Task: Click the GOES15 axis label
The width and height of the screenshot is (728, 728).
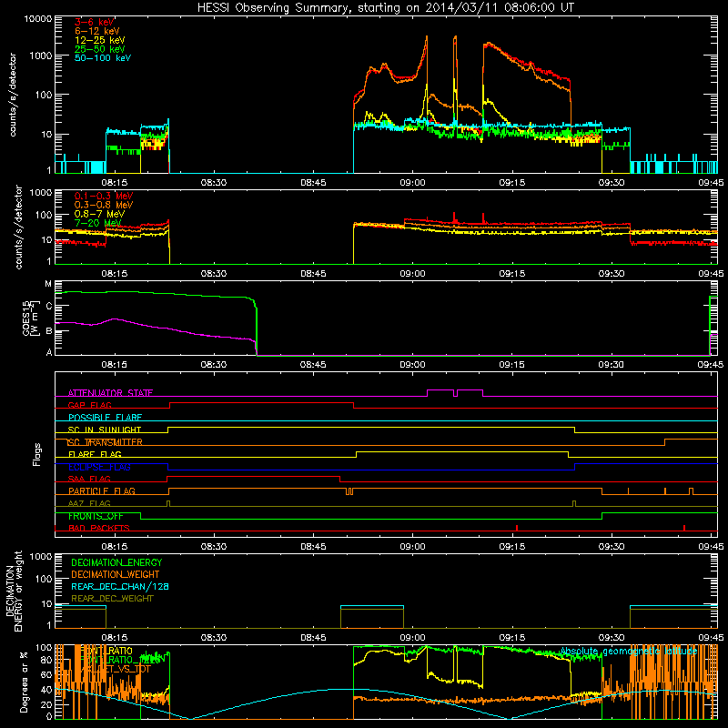Action: pyautogui.click(x=30, y=318)
